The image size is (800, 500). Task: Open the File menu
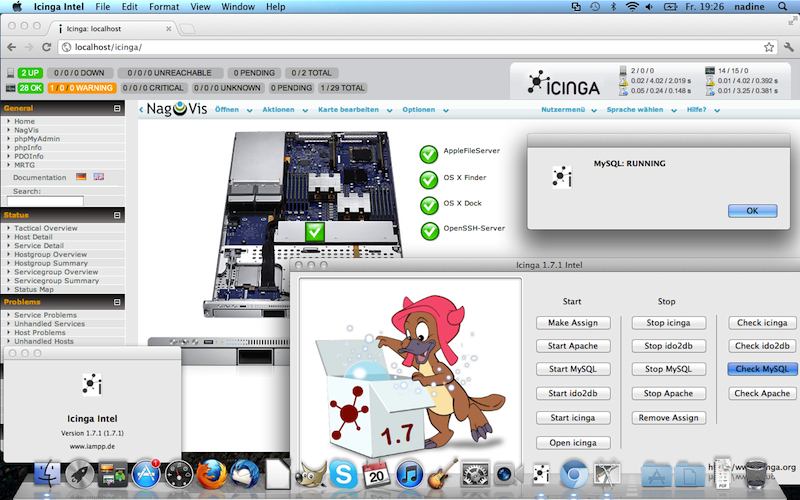click(x=103, y=7)
